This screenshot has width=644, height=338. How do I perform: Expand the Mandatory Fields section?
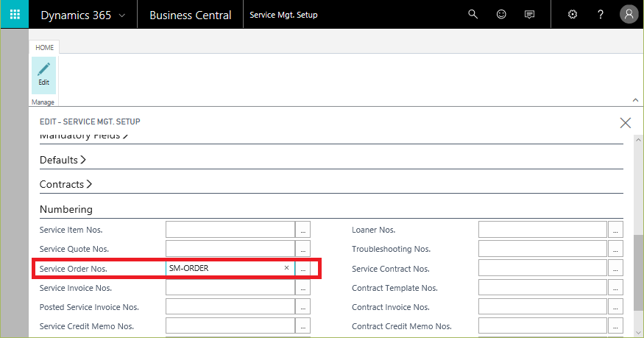coord(84,136)
